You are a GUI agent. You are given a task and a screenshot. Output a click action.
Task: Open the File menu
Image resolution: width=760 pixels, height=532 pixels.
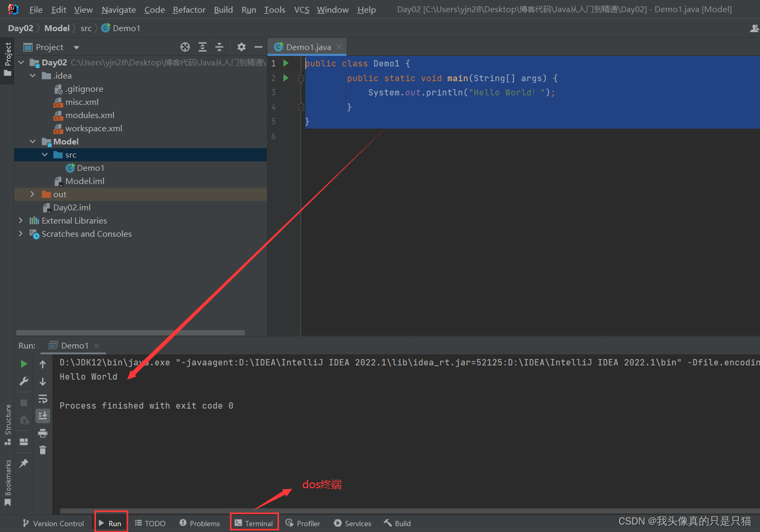coord(36,9)
